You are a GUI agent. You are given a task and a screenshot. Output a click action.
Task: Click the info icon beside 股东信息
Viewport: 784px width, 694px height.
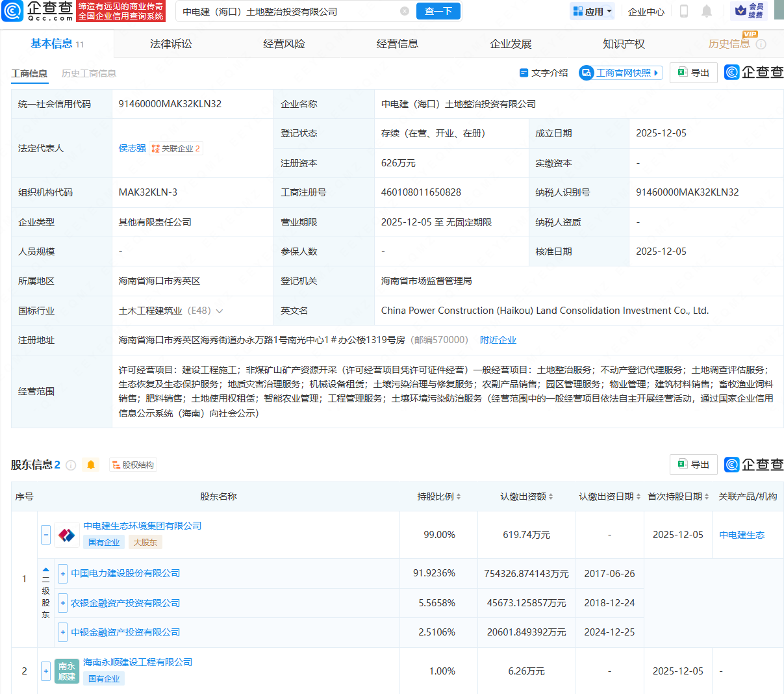[x=71, y=465]
